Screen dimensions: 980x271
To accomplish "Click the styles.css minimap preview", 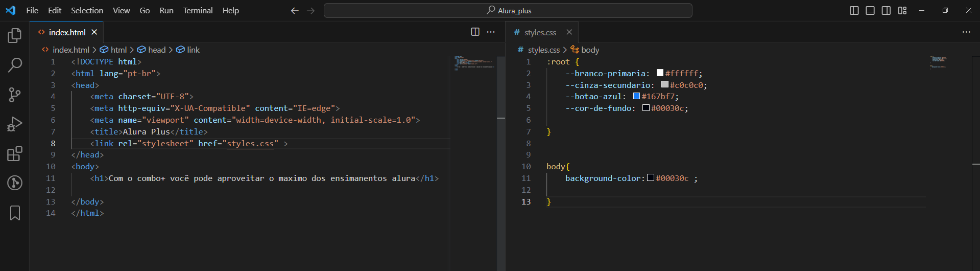I will pos(938,62).
